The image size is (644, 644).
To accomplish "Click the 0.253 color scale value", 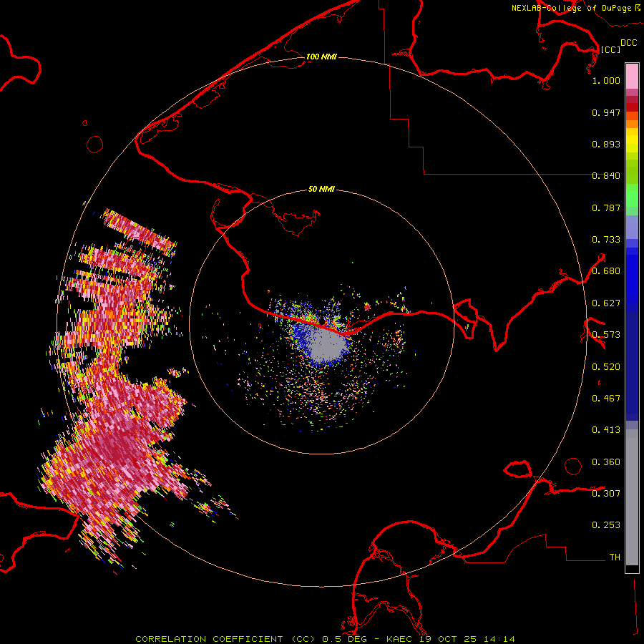I will (606, 525).
